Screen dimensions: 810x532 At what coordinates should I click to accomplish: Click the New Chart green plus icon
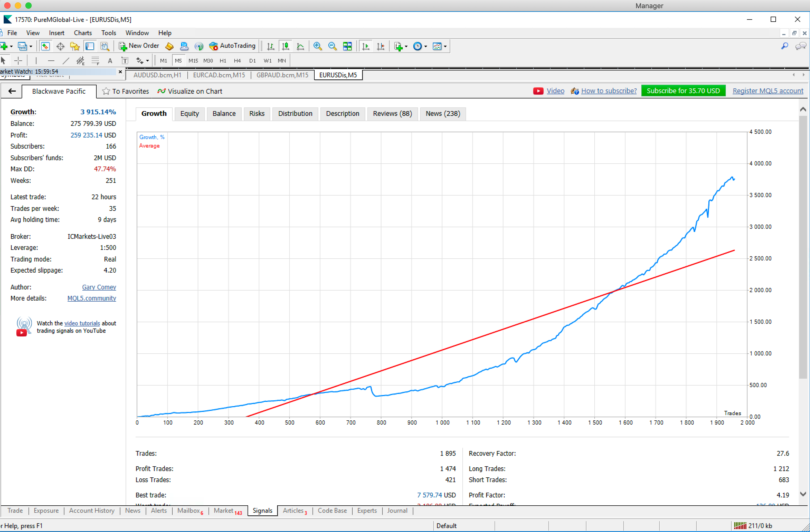click(x=4, y=46)
